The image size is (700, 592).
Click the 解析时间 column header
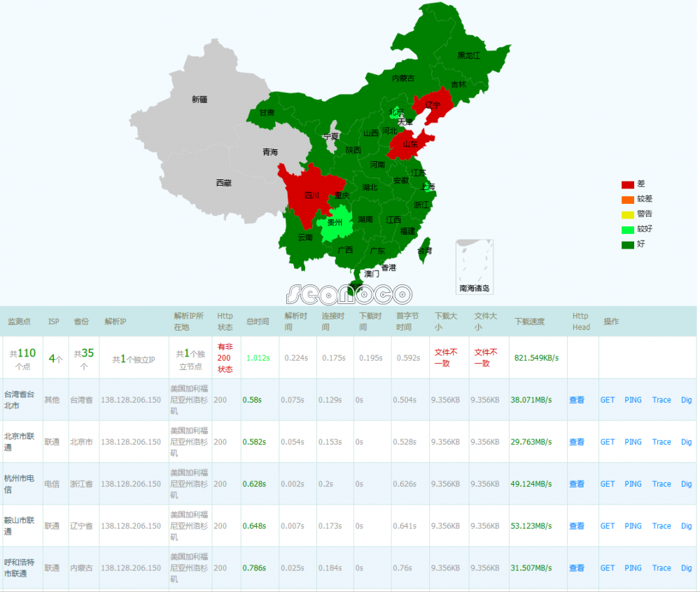(x=295, y=322)
